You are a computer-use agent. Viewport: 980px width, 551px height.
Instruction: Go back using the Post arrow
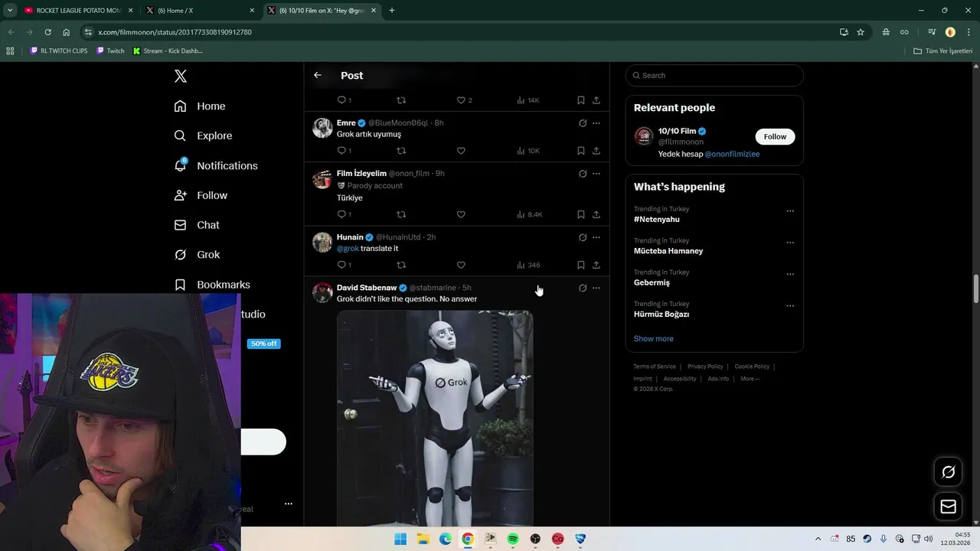318,75
